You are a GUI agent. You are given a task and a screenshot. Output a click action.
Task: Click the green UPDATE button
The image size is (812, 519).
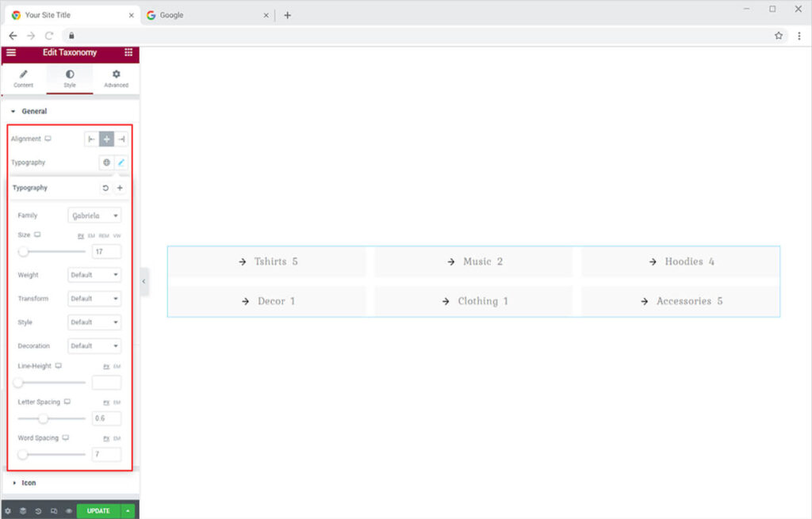click(98, 511)
